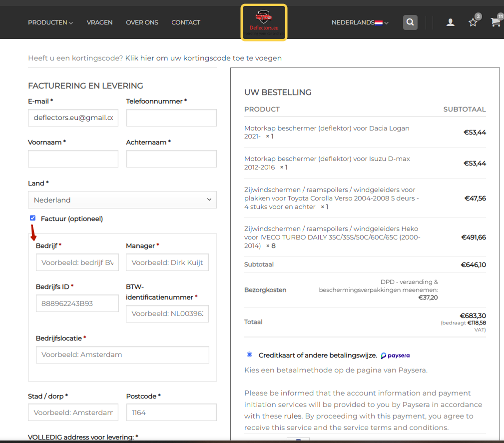
Task: Open the Producten menu
Action: point(50,22)
